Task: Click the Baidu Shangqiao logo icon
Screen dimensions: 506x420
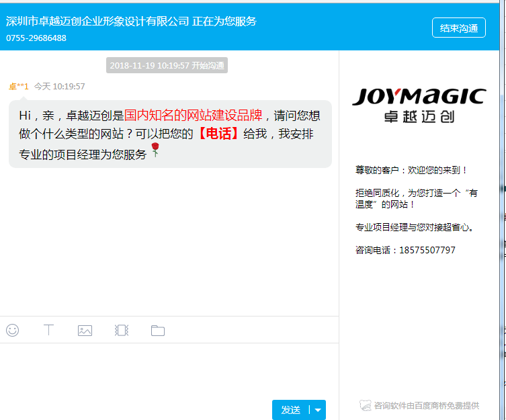Action: click(x=365, y=405)
